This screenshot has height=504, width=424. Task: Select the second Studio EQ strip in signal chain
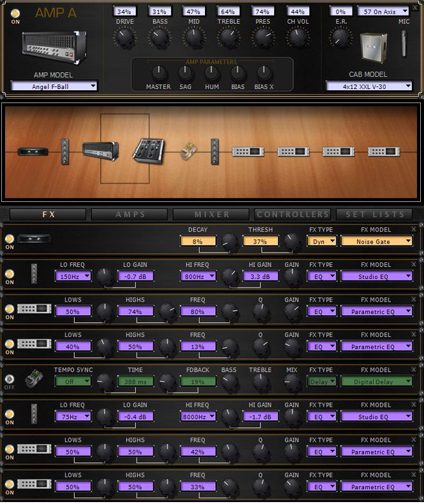coord(215,151)
